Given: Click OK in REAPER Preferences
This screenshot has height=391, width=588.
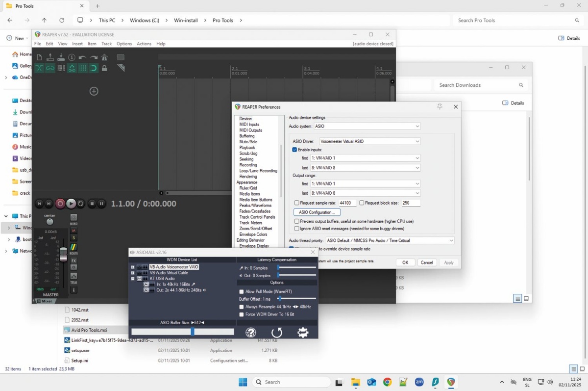Looking at the screenshot, I should (405, 262).
